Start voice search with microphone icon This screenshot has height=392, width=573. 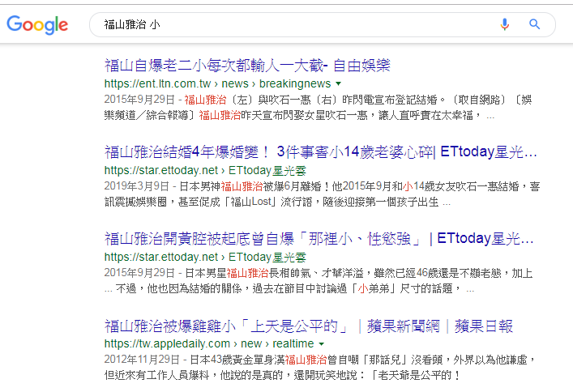point(505,24)
